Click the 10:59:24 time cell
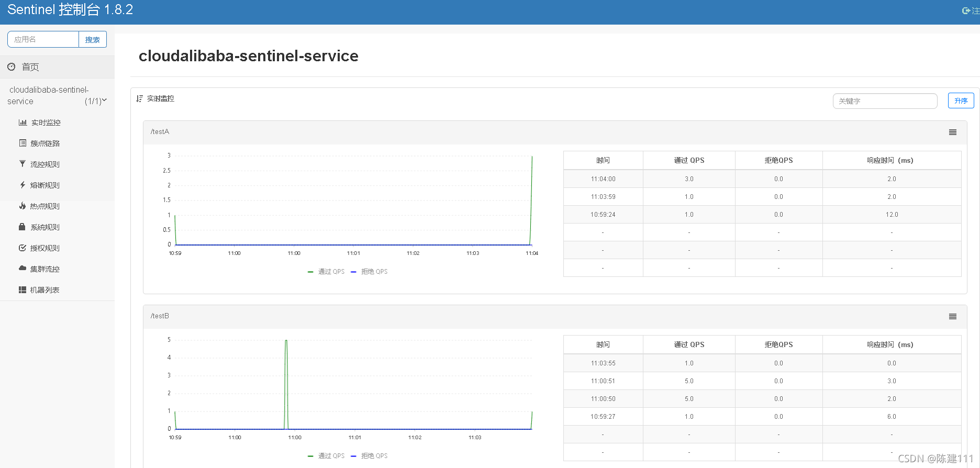Screen dimensions: 980x468 603,215
